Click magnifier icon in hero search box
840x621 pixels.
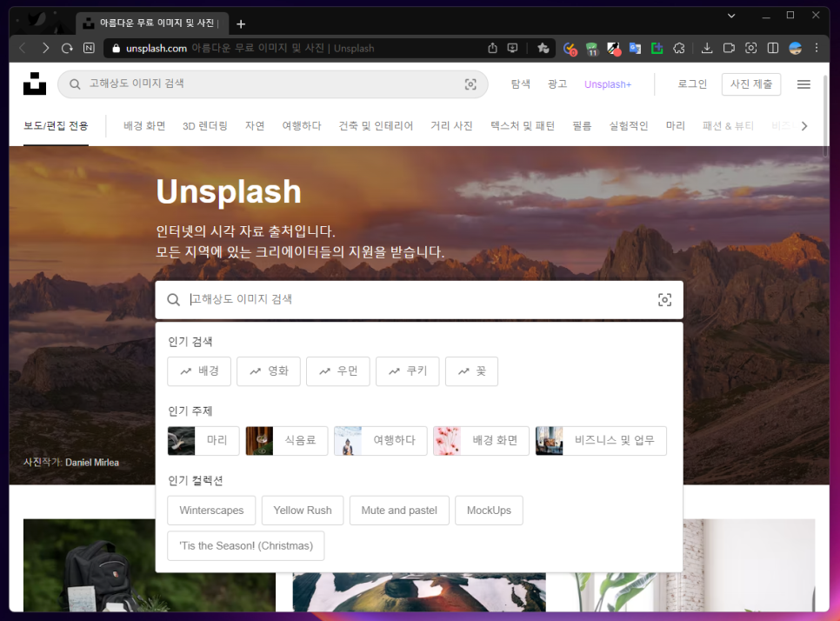tap(173, 299)
